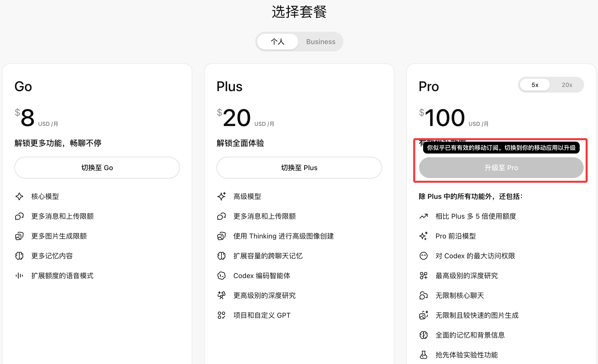Click the 项目和自定义 GPT feature text
This screenshot has width=598, height=364.
[x=262, y=315]
